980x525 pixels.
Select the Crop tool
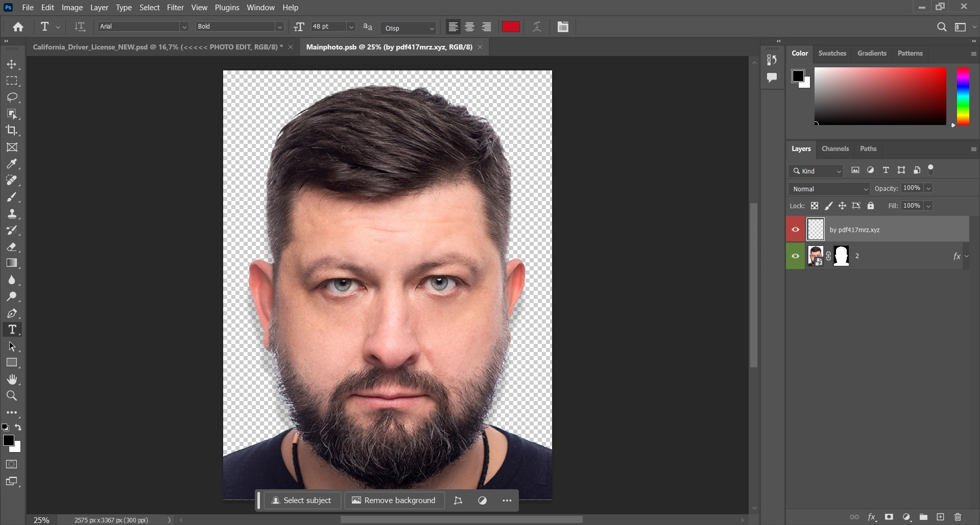point(12,131)
